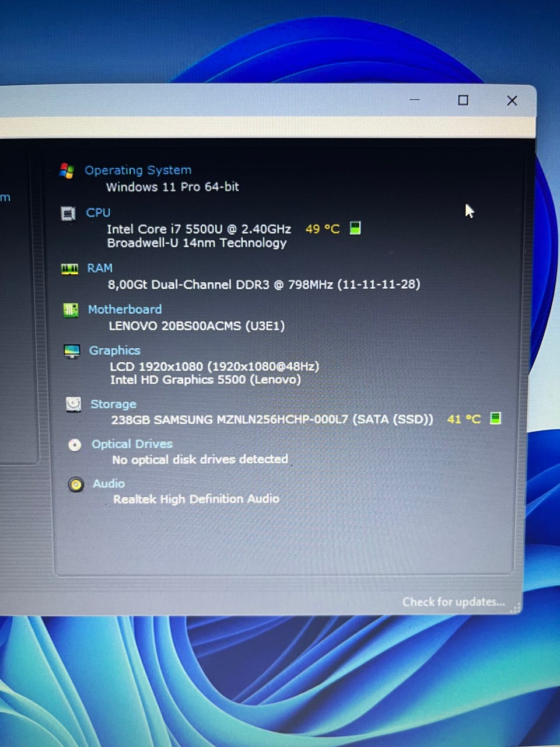This screenshot has width=560, height=747.
Task: Minimize the Speccy window
Action: 415,100
